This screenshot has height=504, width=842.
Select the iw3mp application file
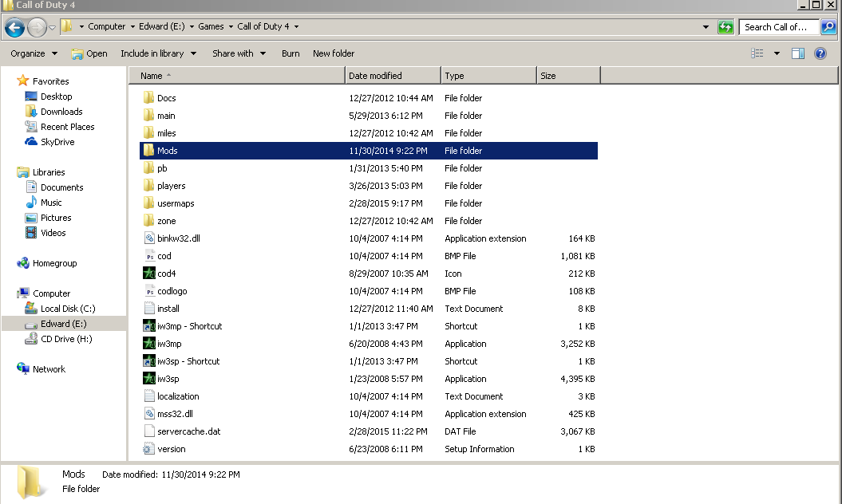point(169,344)
